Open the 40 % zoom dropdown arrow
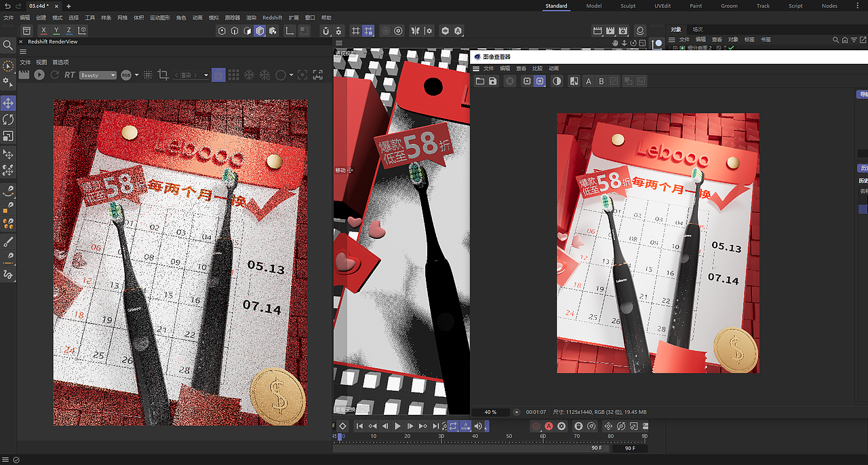 517,412
